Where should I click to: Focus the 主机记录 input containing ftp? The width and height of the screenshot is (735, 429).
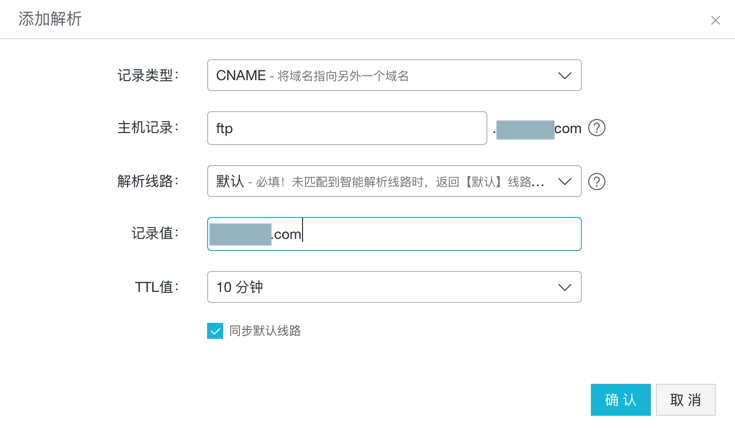pyautogui.click(x=346, y=128)
